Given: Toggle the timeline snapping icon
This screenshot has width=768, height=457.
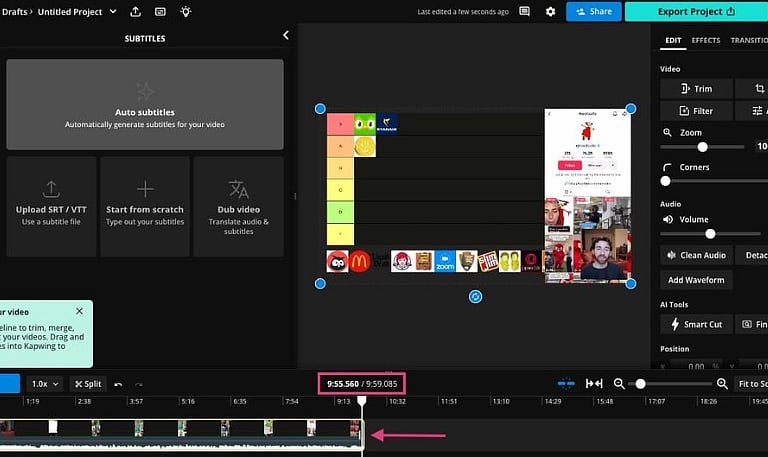Looking at the screenshot, I should click(566, 384).
